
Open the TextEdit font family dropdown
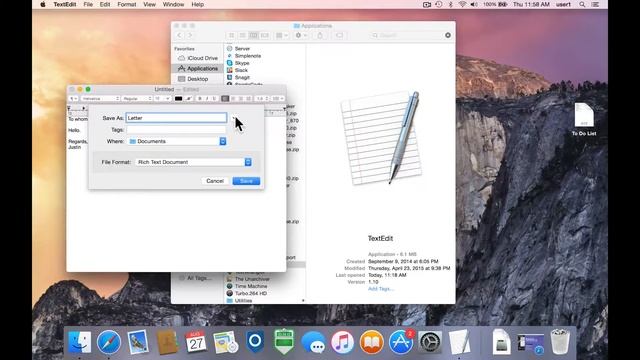[100, 99]
